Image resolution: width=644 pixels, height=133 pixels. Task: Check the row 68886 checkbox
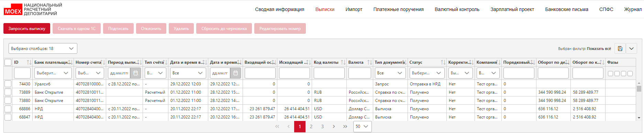8,109
